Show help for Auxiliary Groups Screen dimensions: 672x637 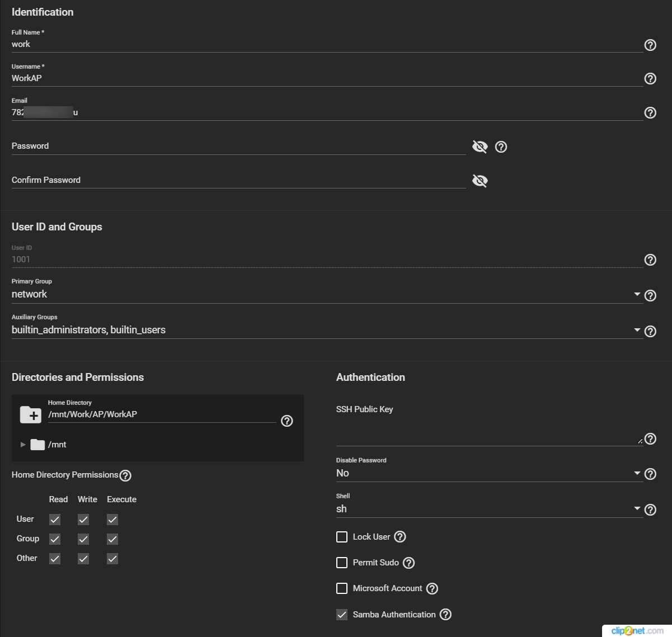[x=650, y=331]
